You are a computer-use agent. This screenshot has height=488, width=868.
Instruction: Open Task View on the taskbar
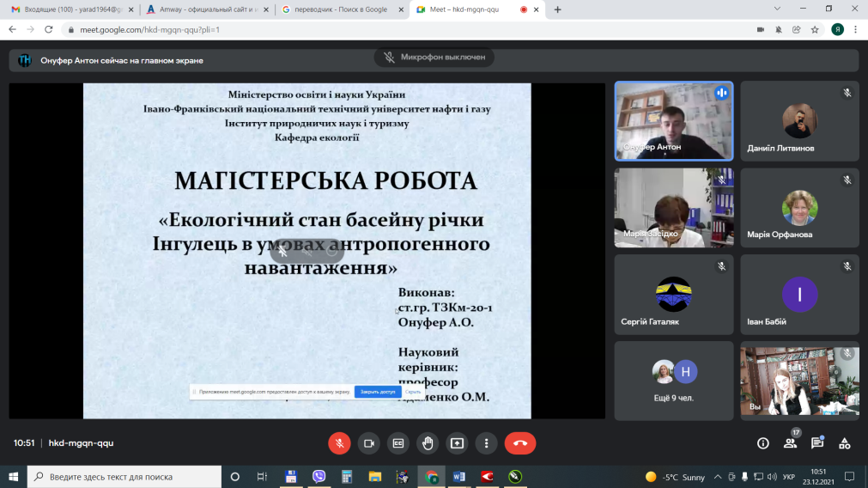click(262, 476)
